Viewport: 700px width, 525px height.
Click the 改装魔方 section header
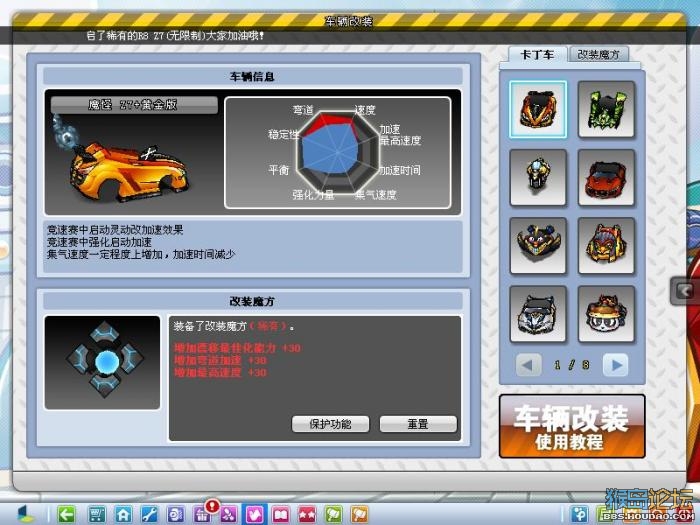coord(253,301)
